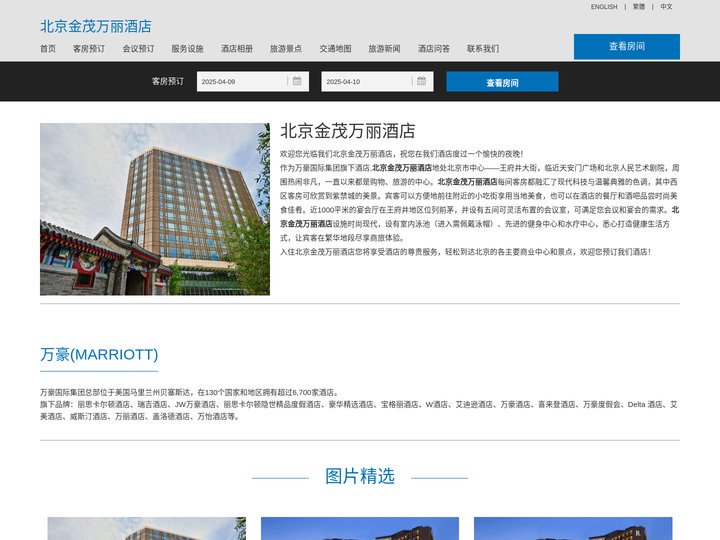Click closing line starting 入住北京金茂万丽酒店
Viewport: 720px width, 540px height.
coord(466,252)
